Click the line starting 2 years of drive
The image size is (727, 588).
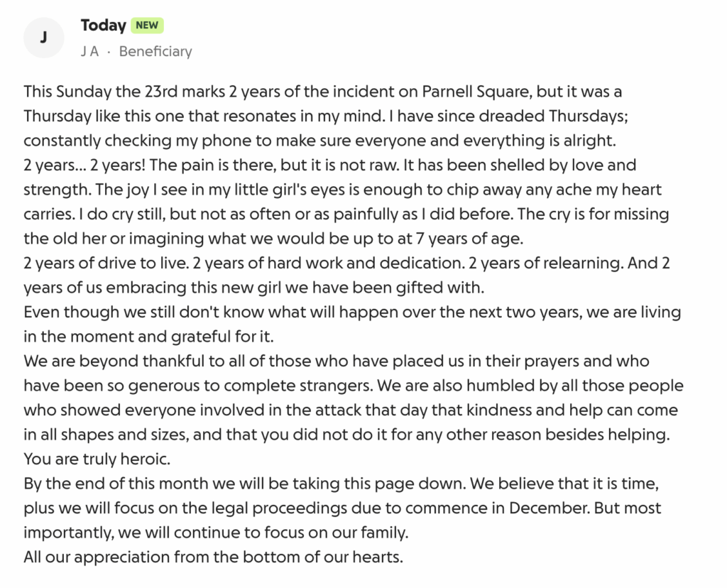coord(346,263)
